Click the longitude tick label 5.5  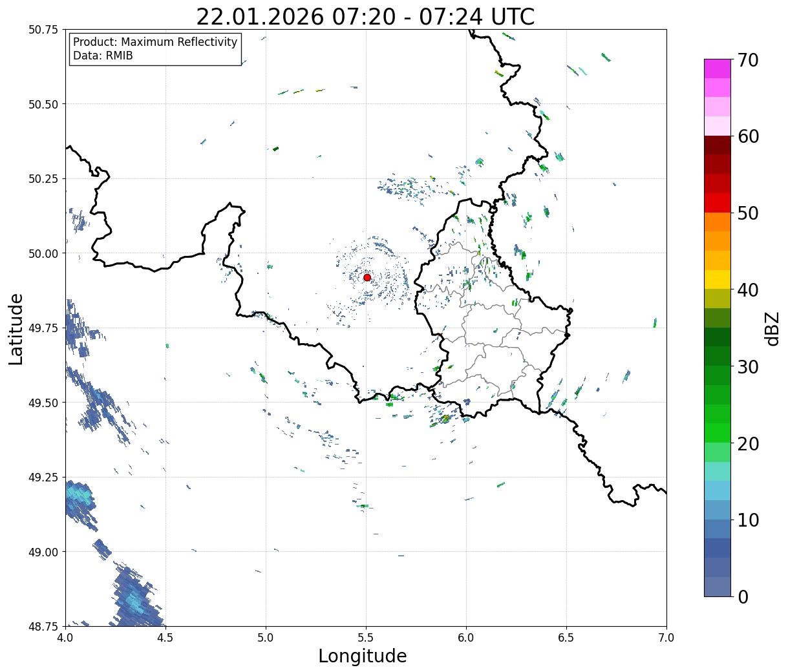366,638
